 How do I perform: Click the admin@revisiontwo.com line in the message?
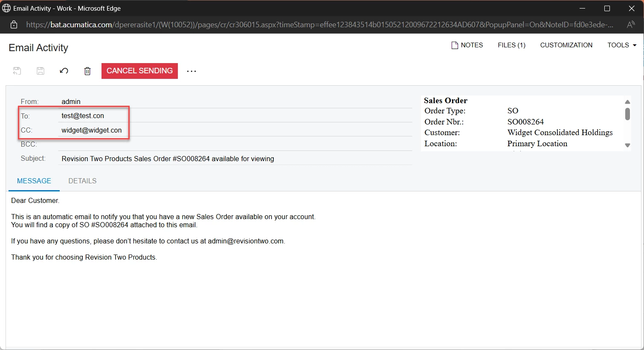point(148,241)
